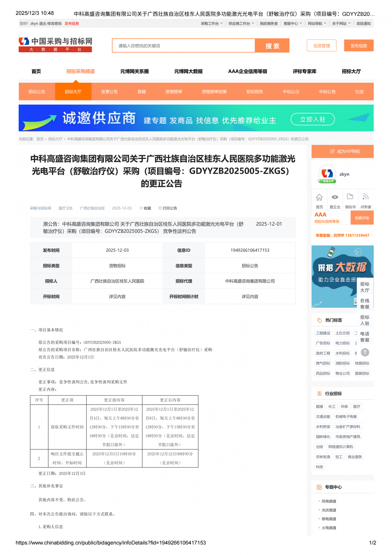Open the 评标专家库 menu item

click(x=304, y=71)
